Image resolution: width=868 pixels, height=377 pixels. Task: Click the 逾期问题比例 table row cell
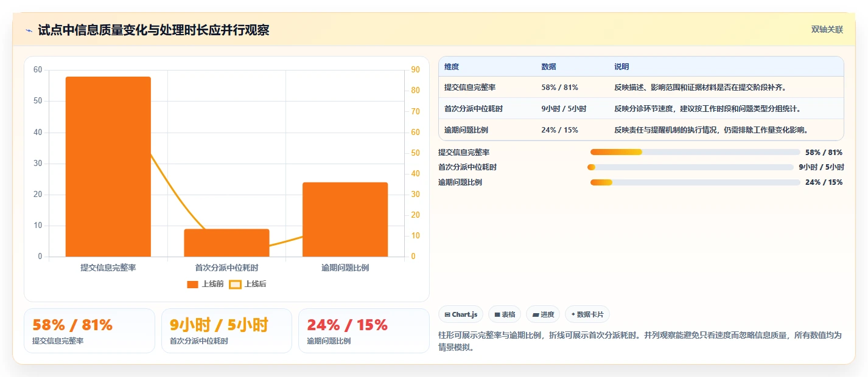pyautogui.click(x=466, y=130)
